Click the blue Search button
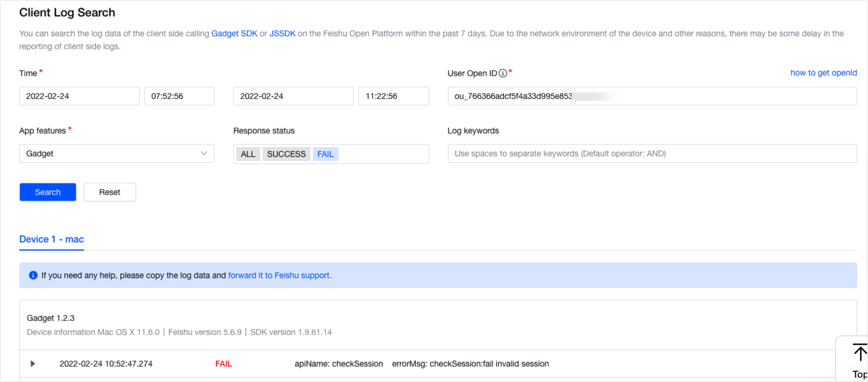This screenshot has height=382, width=868. [x=48, y=192]
